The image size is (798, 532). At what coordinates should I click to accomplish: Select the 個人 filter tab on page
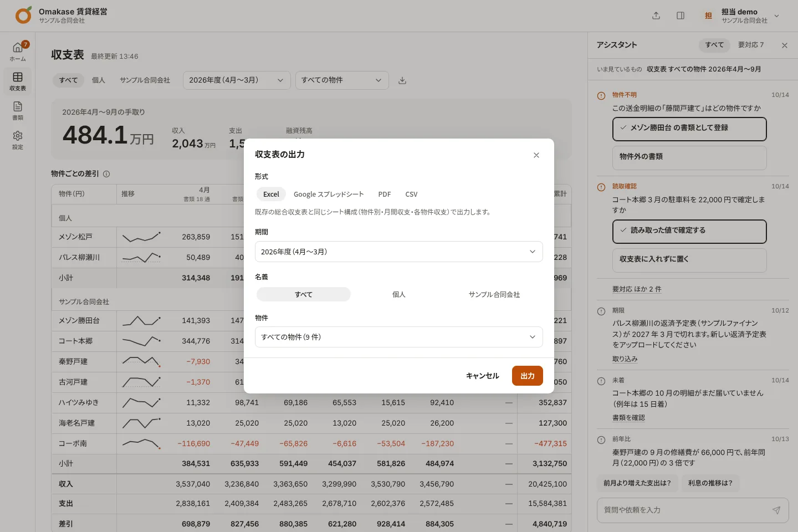click(99, 80)
